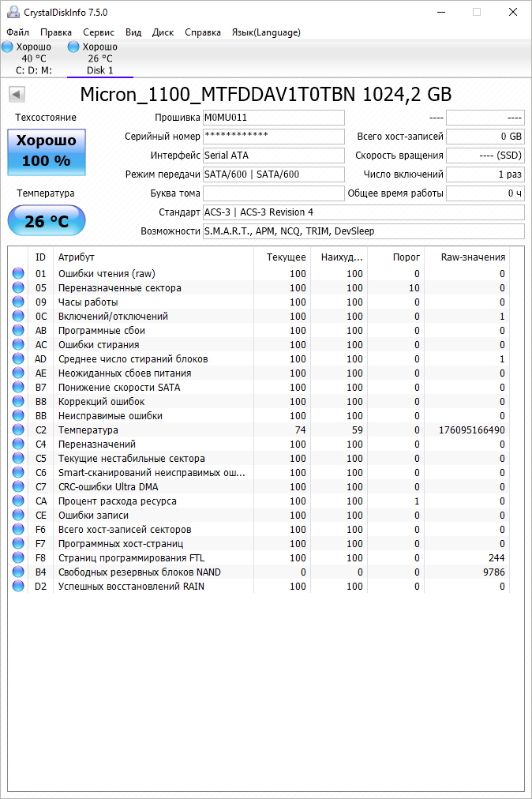Click the CrystalDiskInfo title bar icon

click(x=13, y=12)
